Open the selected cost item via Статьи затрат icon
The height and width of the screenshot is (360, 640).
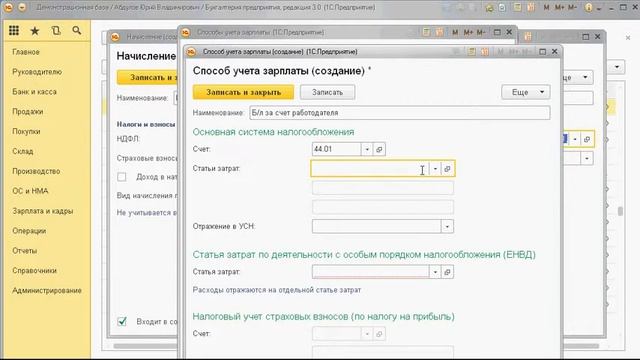tap(447, 169)
